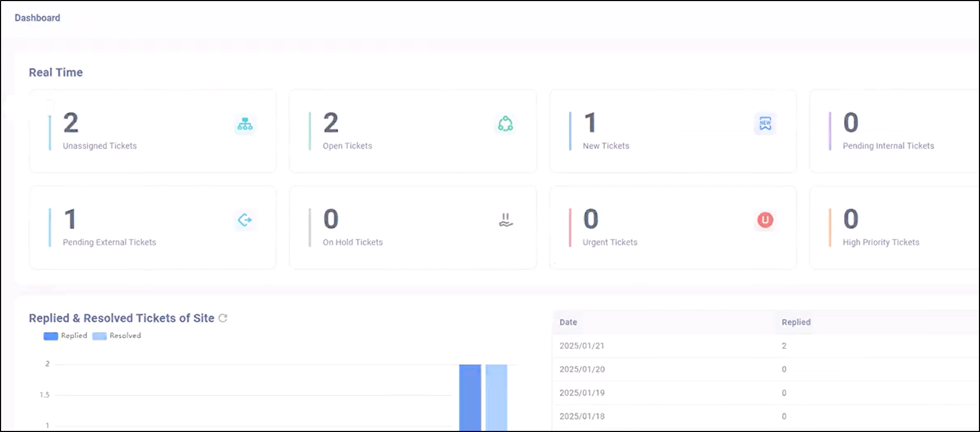Open the Unassigned Tickets card

[x=153, y=131]
